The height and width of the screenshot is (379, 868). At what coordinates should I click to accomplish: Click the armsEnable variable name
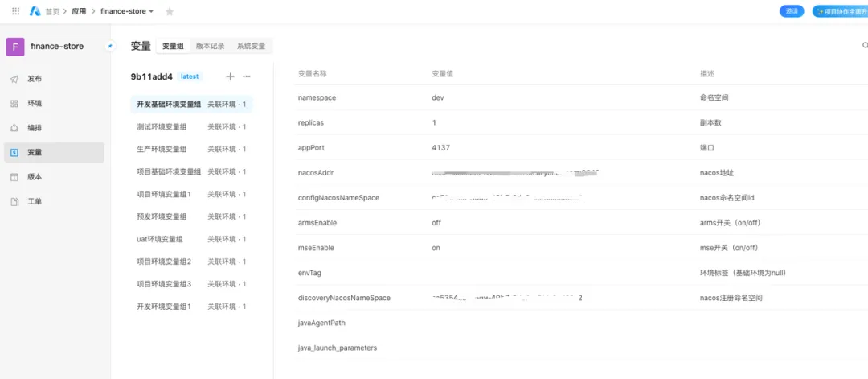317,223
